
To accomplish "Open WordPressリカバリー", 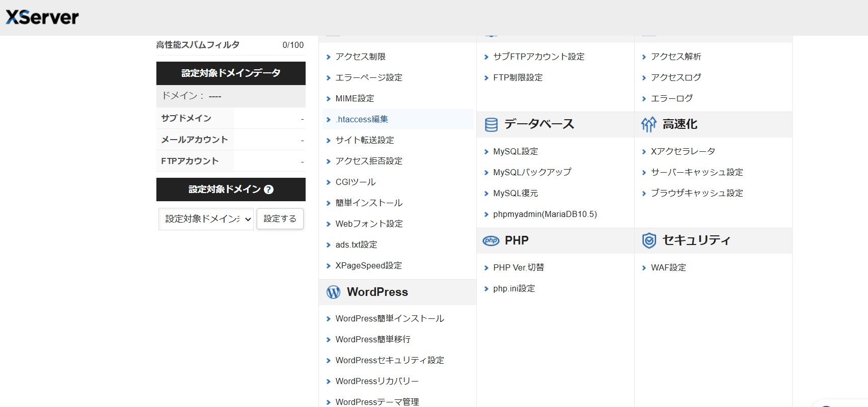I will pyautogui.click(x=377, y=381).
